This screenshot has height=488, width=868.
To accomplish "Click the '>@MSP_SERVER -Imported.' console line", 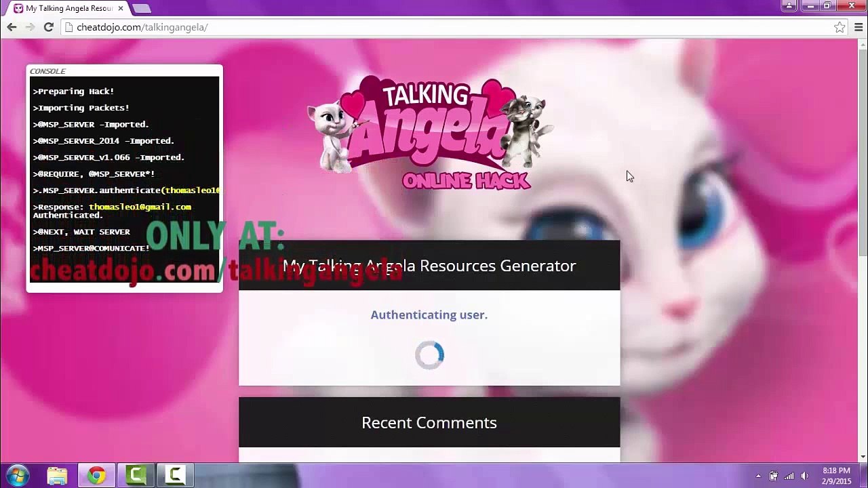I will tap(91, 125).
